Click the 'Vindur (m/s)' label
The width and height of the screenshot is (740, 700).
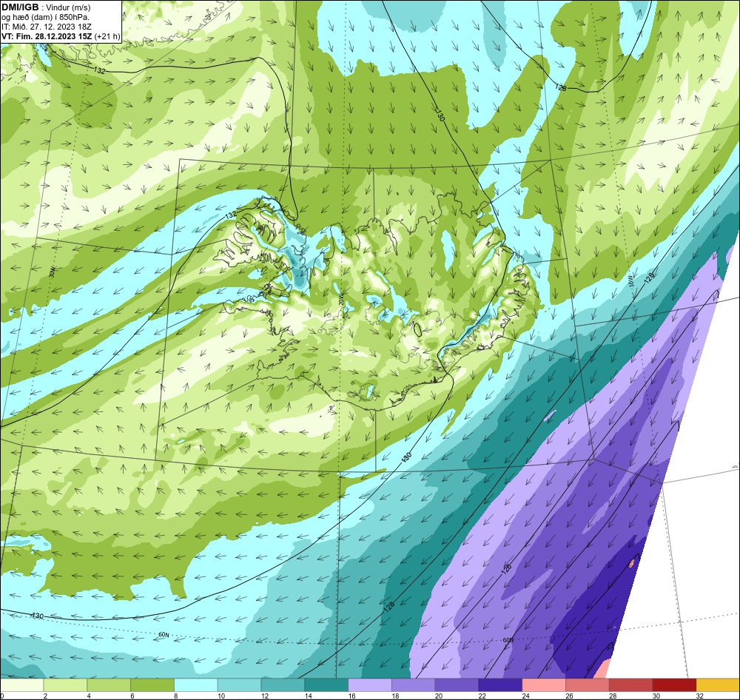(68, 7)
